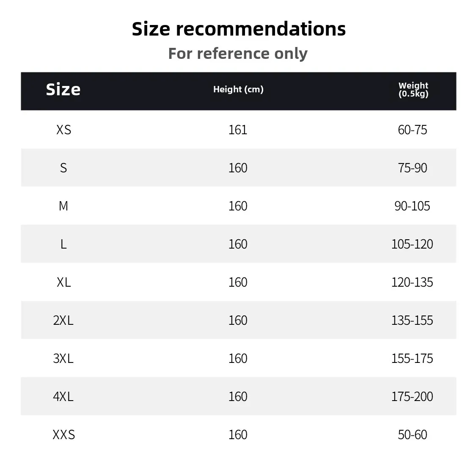This screenshot has width=476, height=473.
Task: Select the 90-105 weight value
Action: click(413, 206)
